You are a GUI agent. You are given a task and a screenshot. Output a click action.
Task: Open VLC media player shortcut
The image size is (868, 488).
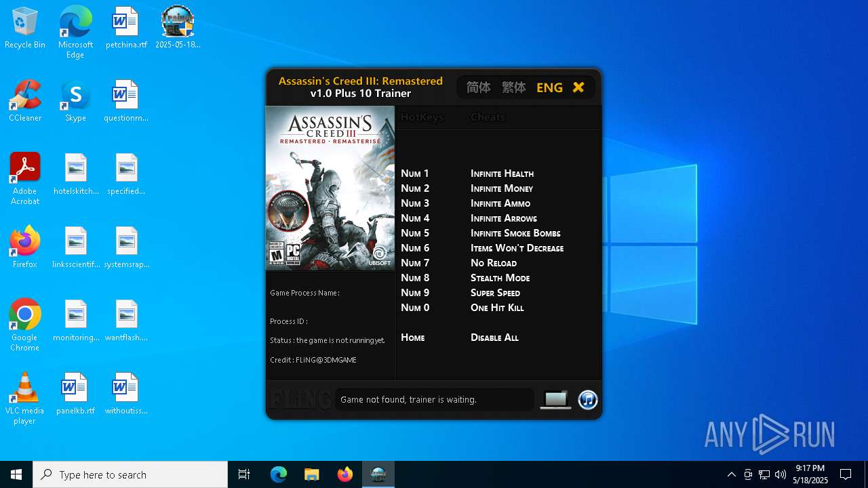pyautogui.click(x=25, y=399)
